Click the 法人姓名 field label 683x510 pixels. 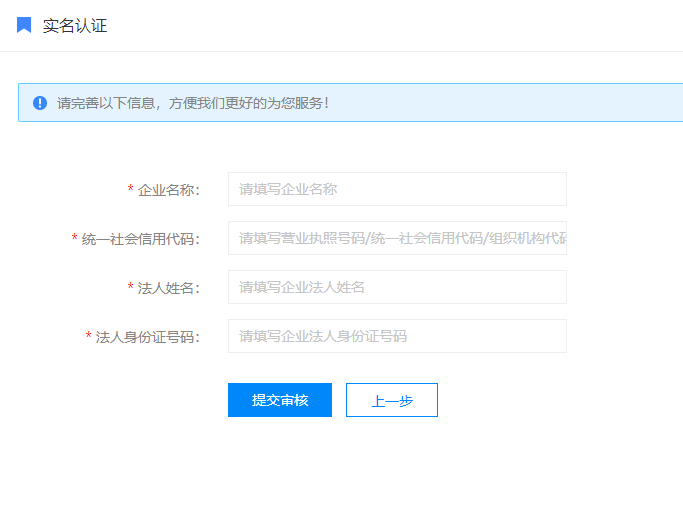168,288
